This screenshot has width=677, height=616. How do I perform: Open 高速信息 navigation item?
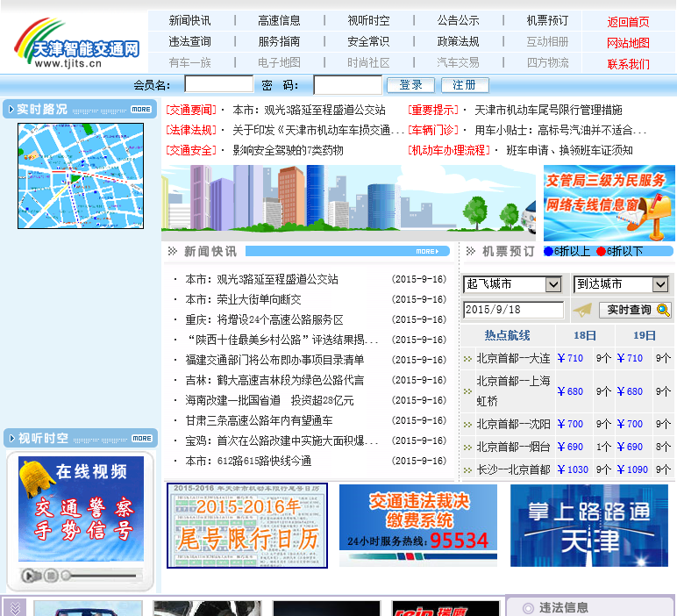tap(279, 20)
